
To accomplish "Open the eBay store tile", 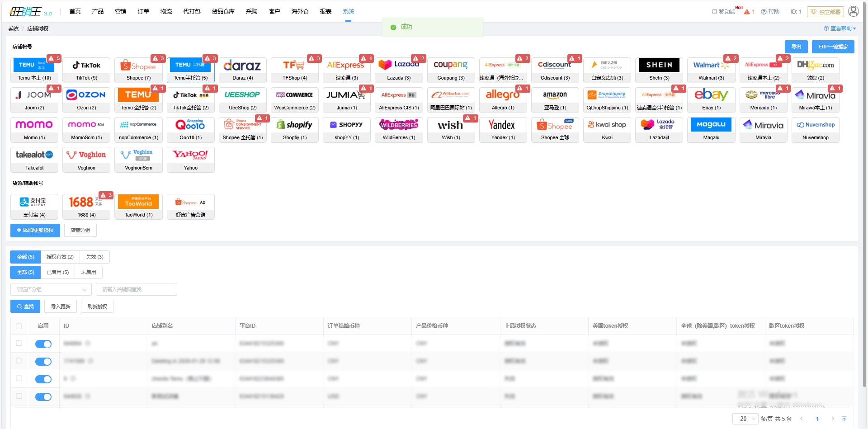I will pyautogui.click(x=711, y=99).
